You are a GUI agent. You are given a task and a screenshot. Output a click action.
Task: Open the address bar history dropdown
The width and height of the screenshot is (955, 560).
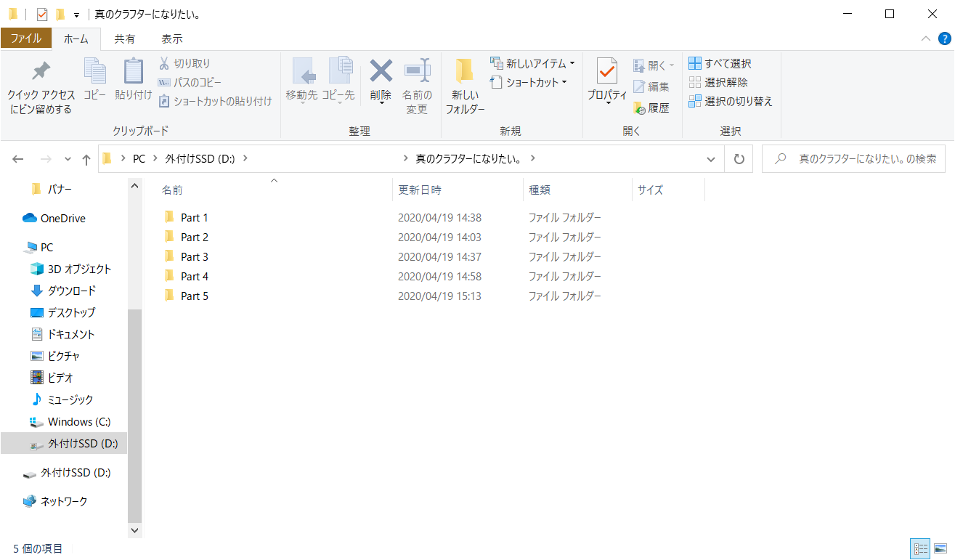click(x=711, y=159)
